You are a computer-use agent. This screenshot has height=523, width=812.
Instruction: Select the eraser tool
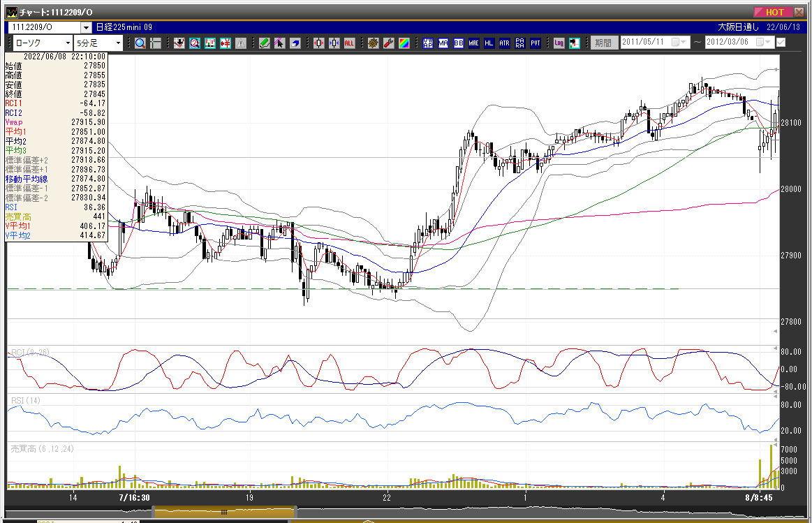[295, 43]
